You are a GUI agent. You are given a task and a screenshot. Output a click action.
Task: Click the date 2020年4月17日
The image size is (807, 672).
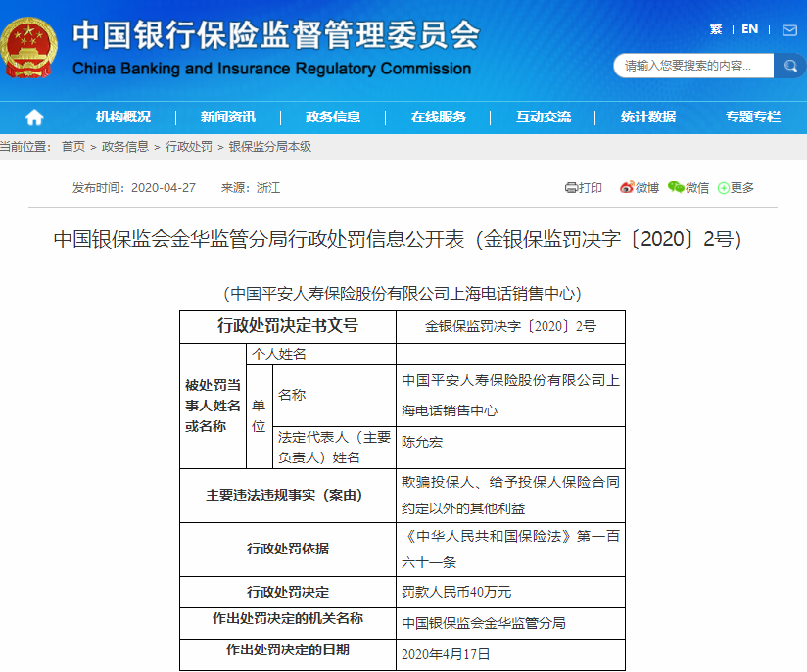[446, 654]
